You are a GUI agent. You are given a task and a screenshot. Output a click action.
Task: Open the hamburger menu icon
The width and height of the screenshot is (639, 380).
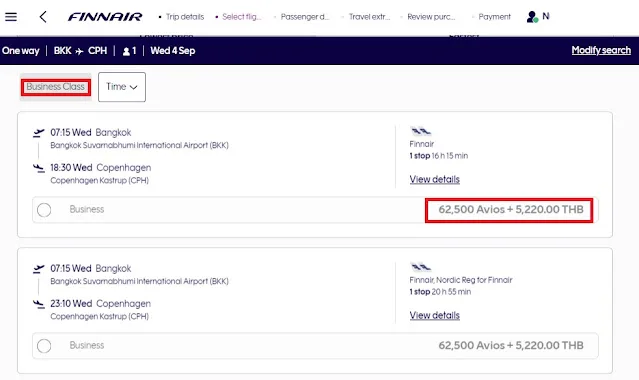point(11,17)
